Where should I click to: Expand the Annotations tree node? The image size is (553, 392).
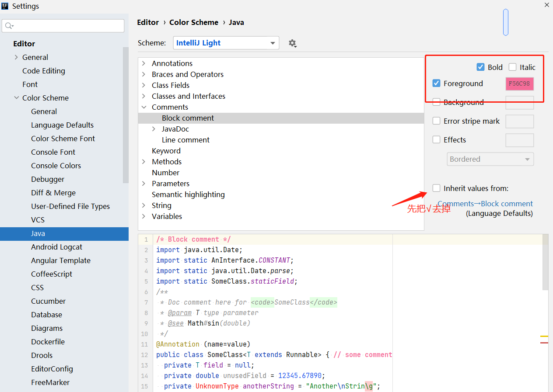[143, 63]
